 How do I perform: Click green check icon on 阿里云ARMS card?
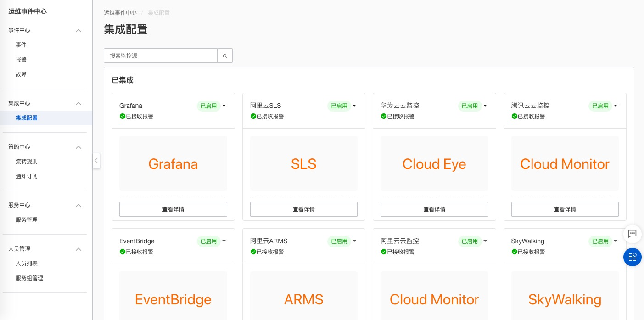click(x=253, y=252)
